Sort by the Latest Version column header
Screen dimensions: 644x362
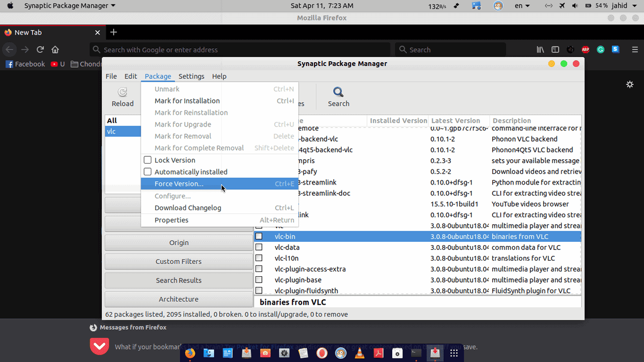[459, 121]
